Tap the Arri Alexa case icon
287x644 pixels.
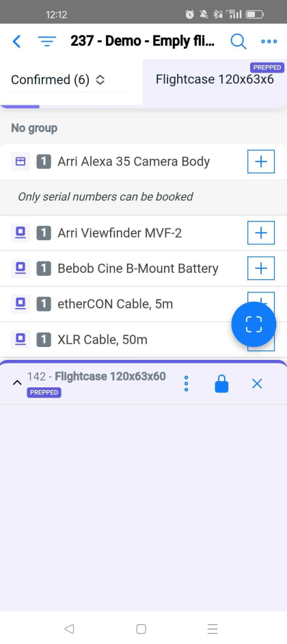(x=20, y=162)
